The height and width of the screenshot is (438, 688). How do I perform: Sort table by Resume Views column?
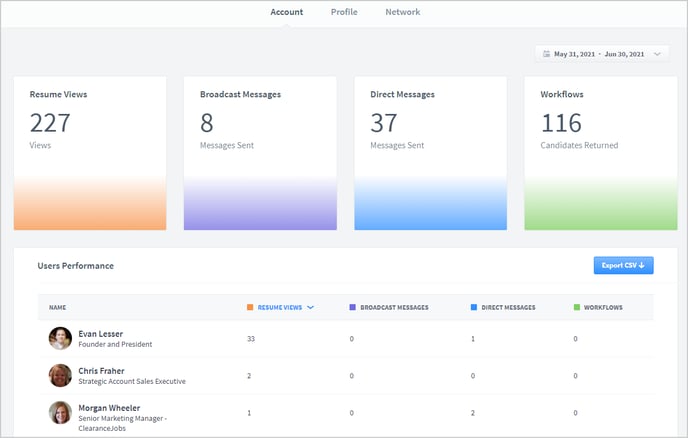[x=280, y=308]
